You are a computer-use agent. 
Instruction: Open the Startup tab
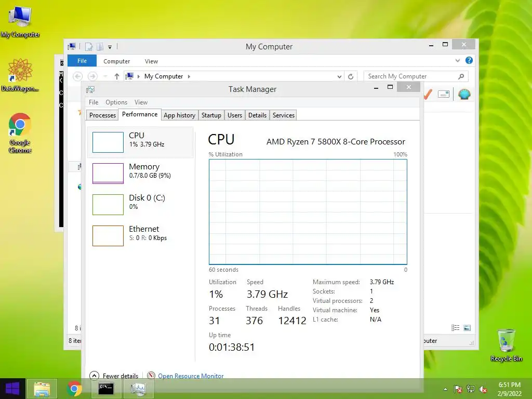211,115
